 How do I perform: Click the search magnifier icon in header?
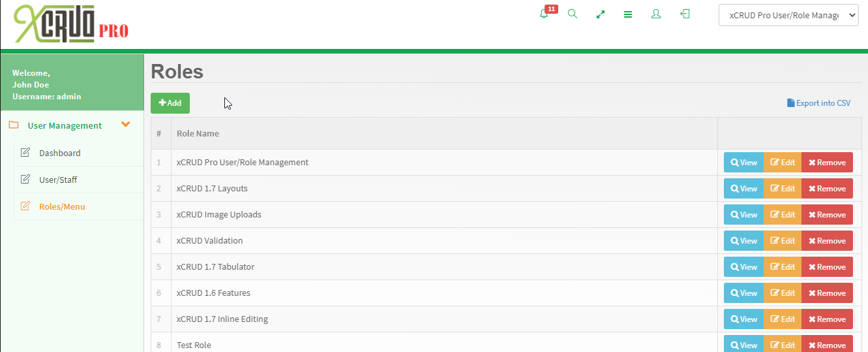(573, 14)
